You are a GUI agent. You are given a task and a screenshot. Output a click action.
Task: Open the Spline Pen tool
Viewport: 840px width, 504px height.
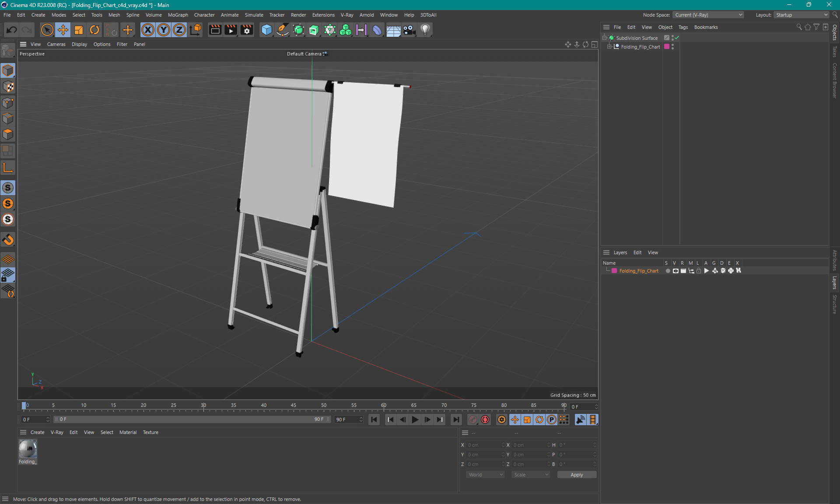[283, 30]
